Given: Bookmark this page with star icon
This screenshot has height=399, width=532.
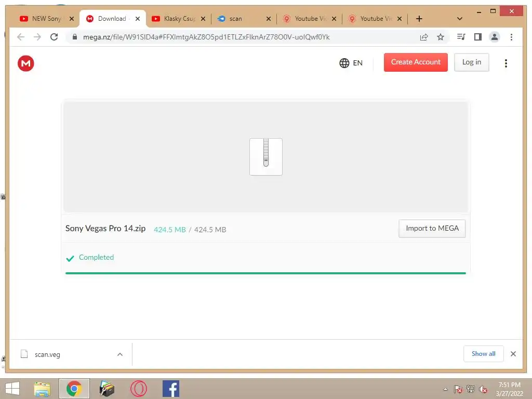Looking at the screenshot, I should pyautogui.click(x=441, y=37).
